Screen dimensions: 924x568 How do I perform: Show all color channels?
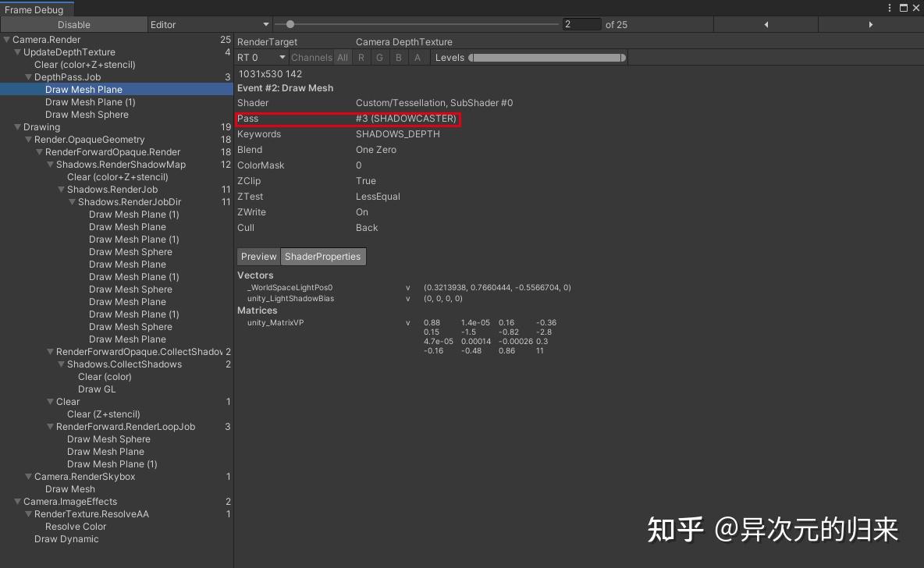[x=341, y=57]
